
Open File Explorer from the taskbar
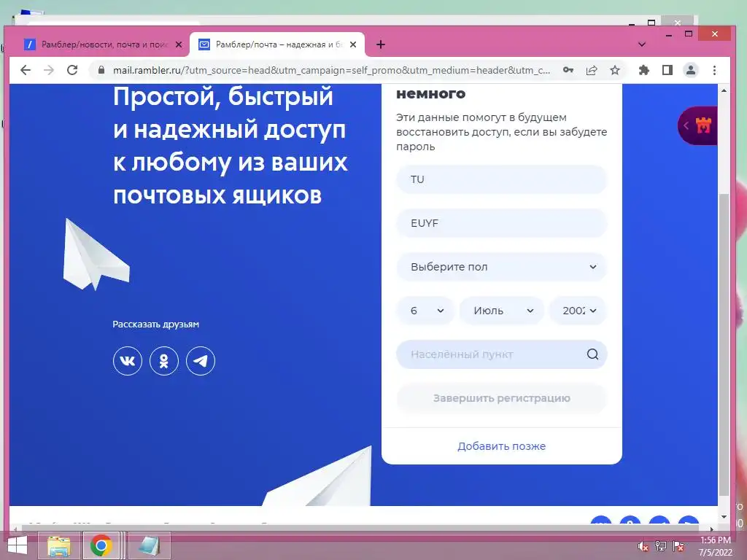click(59, 545)
